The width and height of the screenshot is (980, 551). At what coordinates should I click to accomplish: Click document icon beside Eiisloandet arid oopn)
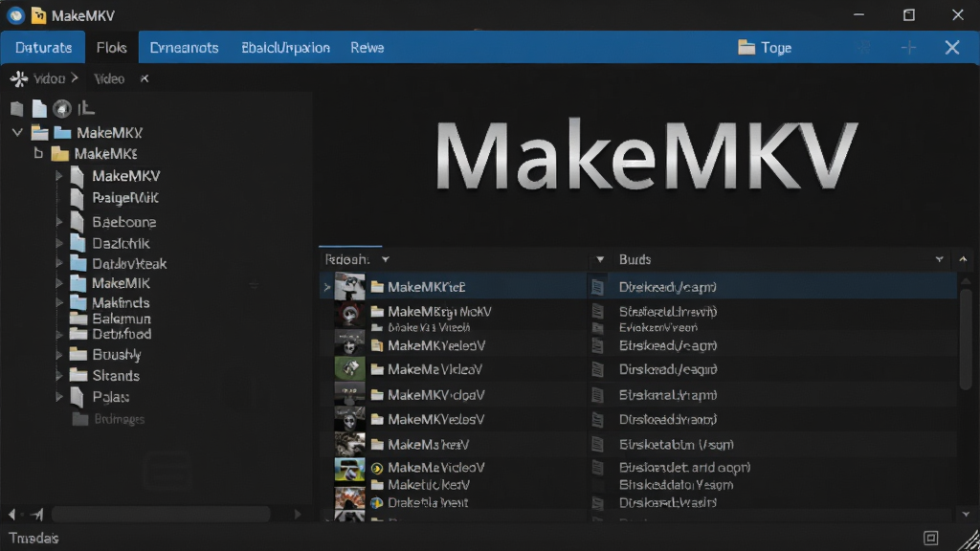(597, 468)
